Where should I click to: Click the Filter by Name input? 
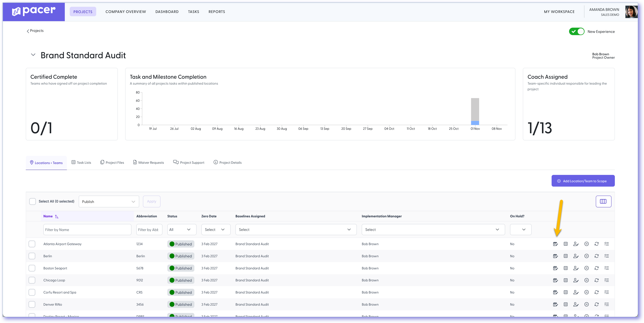pyautogui.click(x=87, y=230)
